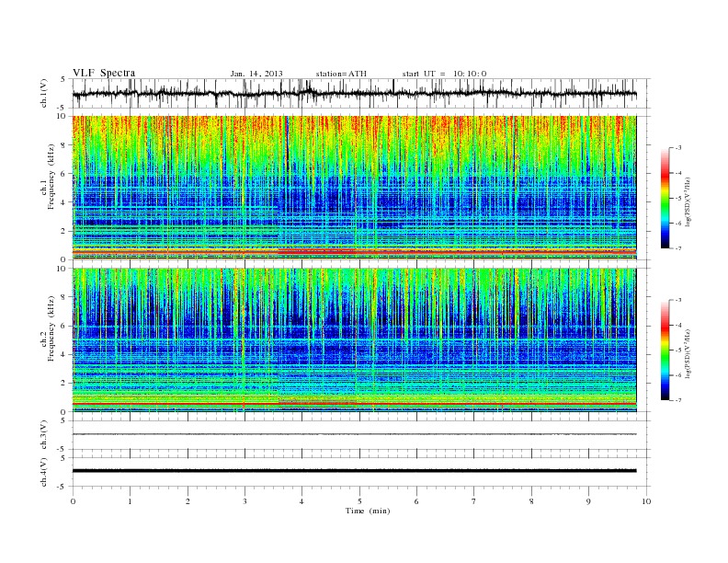Click the "VLF Spectra" plot title

(x=104, y=73)
